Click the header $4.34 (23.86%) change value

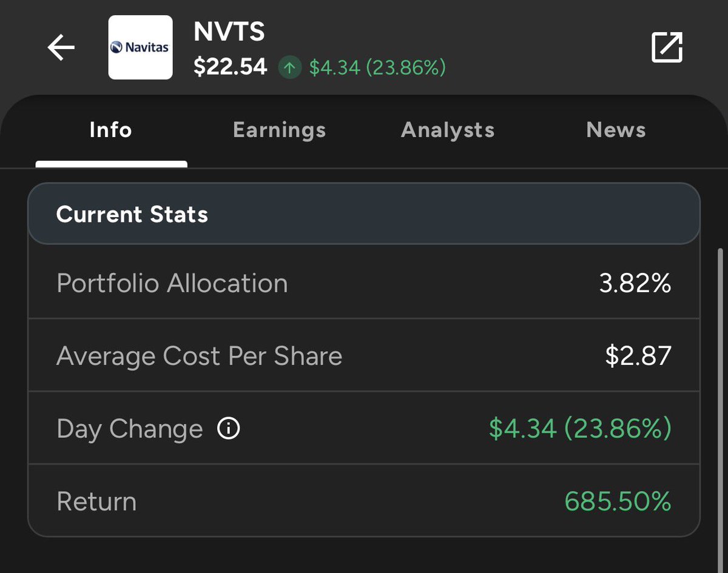[x=377, y=67]
